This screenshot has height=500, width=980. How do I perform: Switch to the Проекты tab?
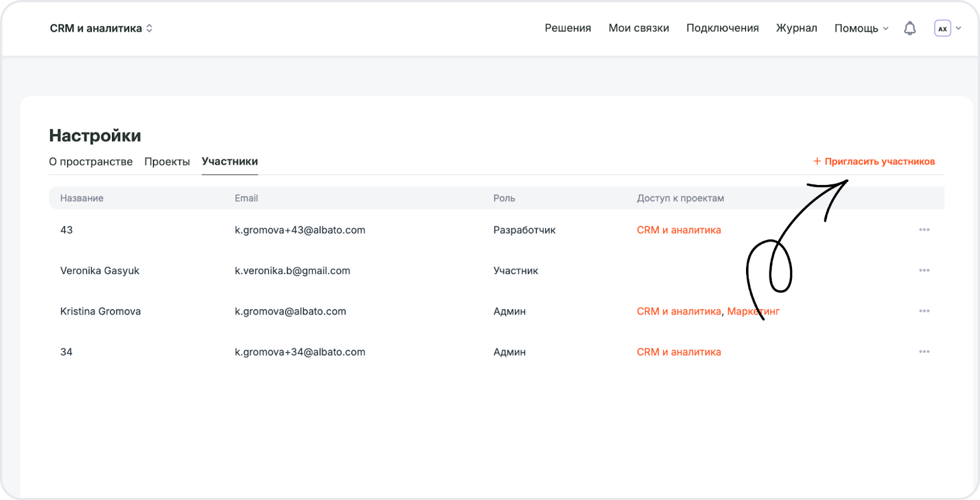pos(167,162)
